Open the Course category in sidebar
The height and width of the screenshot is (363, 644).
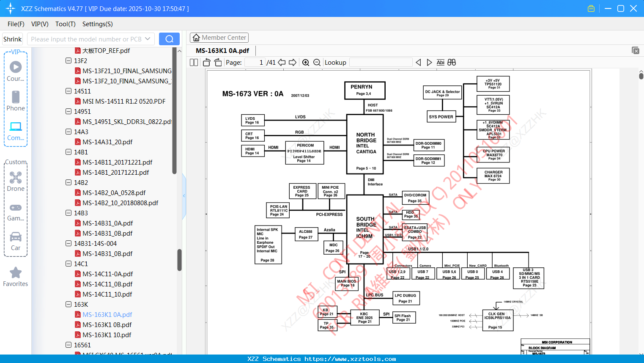tap(16, 71)
